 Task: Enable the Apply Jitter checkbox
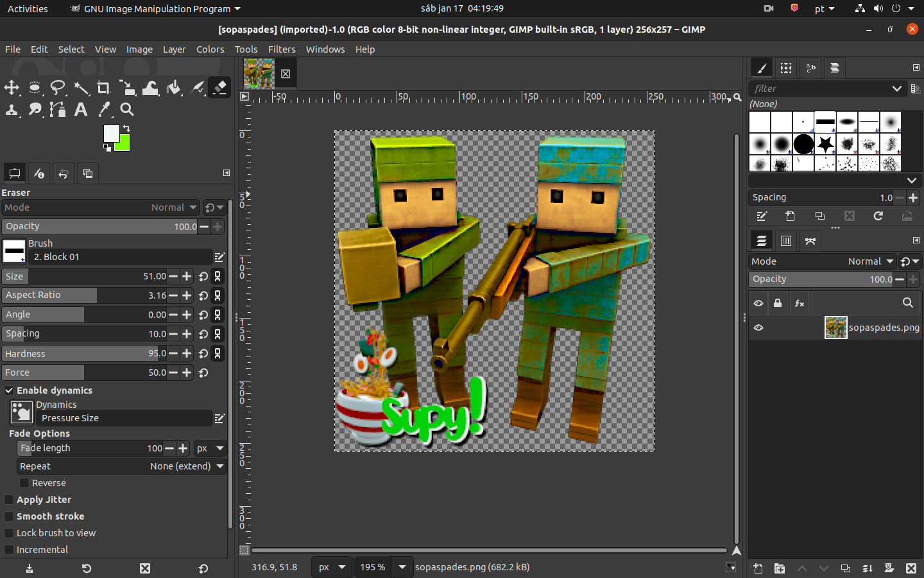point(9,500)
